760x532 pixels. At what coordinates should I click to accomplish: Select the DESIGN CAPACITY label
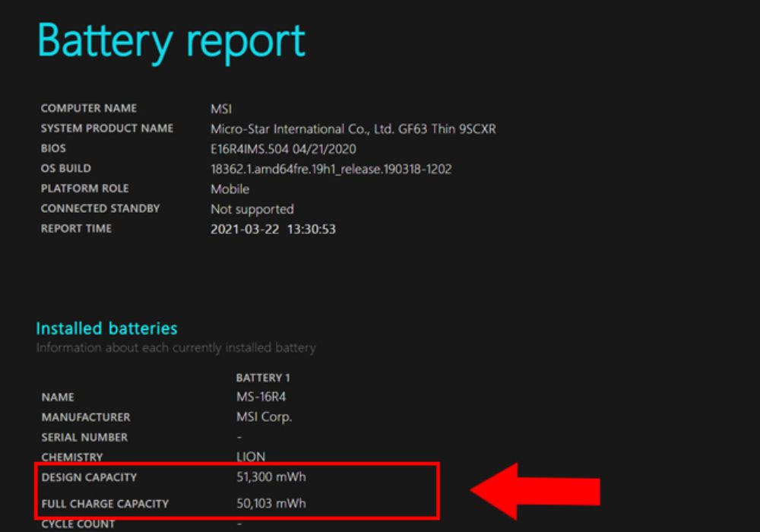[x=89, y=477]
